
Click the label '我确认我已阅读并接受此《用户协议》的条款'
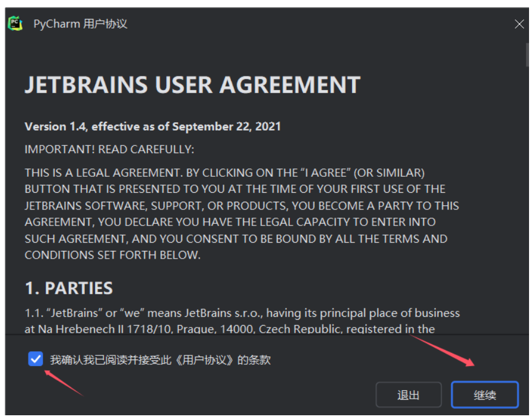coord(160,359)
